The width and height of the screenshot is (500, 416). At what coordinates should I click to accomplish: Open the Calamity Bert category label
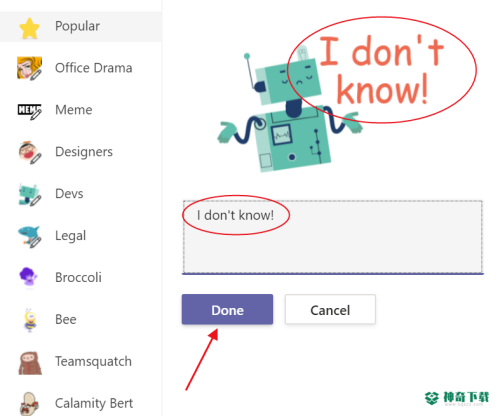tap(94, 403)
